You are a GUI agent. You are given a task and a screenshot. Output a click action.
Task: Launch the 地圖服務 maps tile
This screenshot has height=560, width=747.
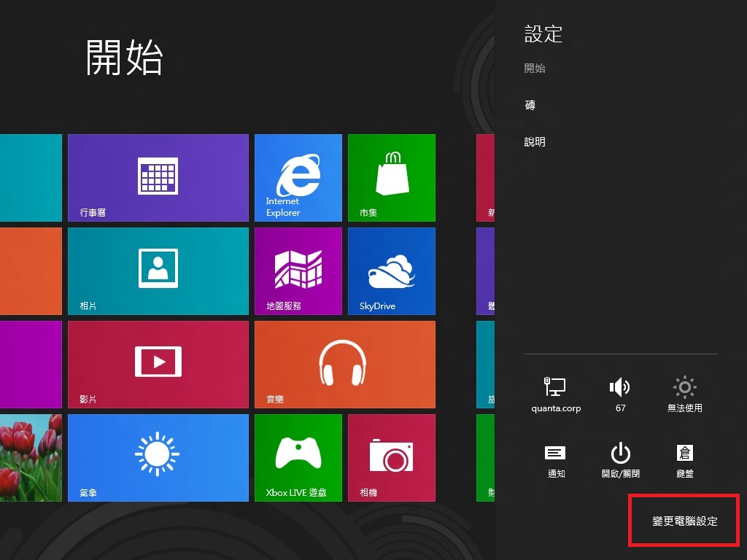(298, 271)
